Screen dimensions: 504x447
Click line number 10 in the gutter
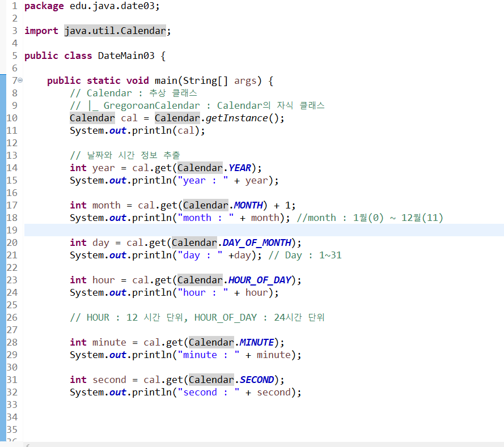[x=12, y=118]
